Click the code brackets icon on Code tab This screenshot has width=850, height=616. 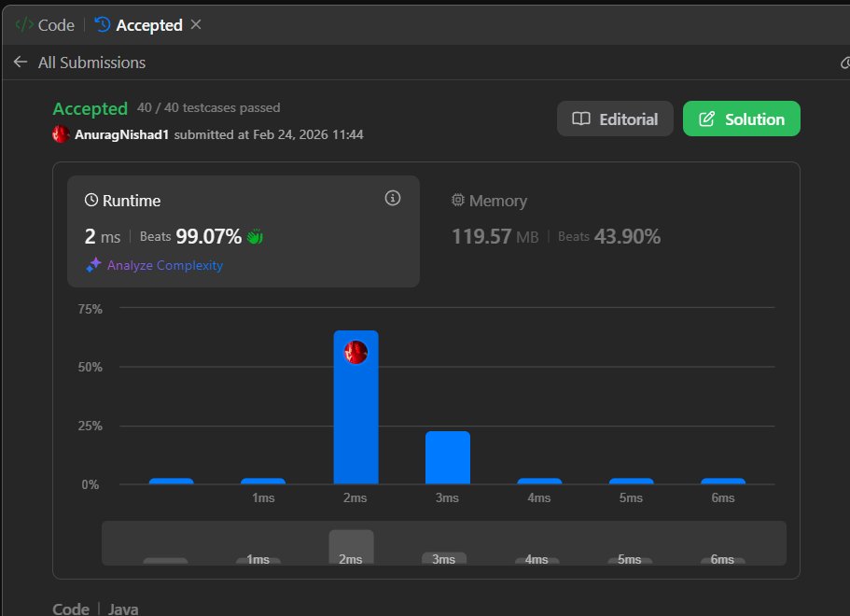pyautogui.click(x=24, y=24)
